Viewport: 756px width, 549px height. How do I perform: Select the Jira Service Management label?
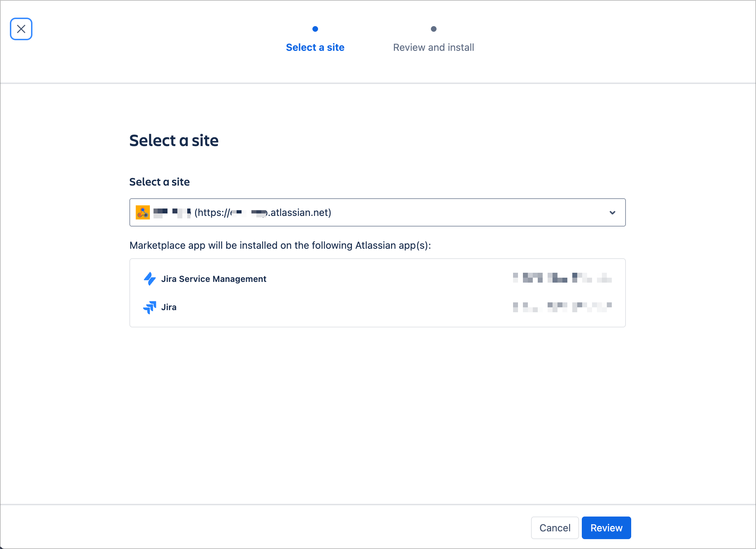[x=214, y=279]
